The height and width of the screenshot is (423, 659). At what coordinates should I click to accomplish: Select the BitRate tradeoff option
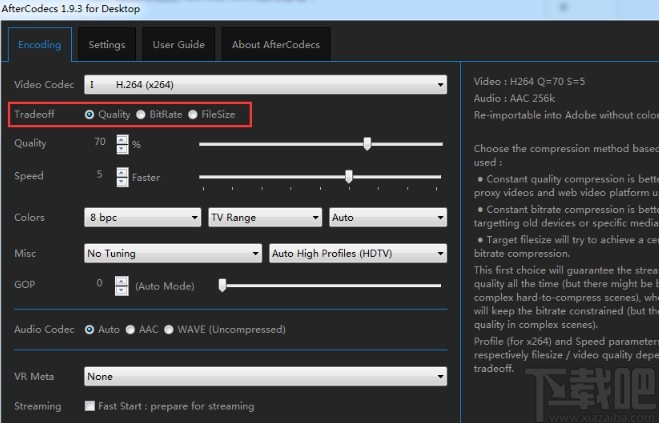click(x=141, y=115)
